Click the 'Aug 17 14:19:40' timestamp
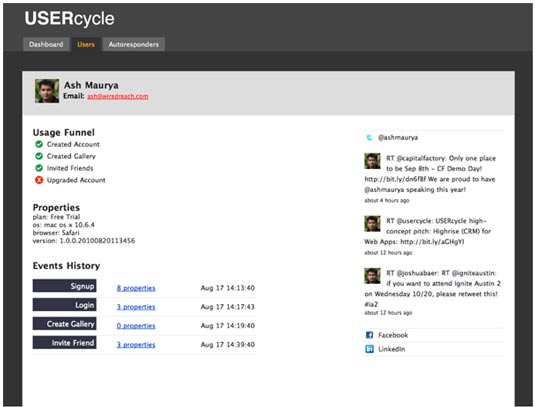535x407 pixels. click(228, 325)
